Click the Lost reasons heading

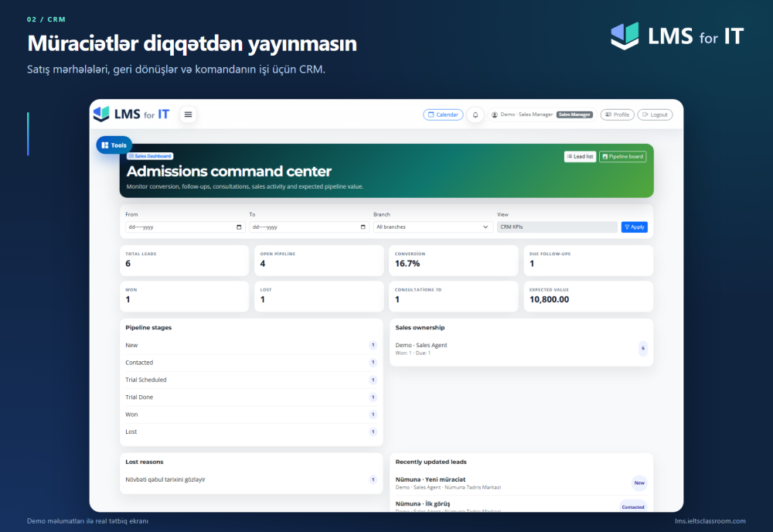pyautogui.click(x=144, y=462)
